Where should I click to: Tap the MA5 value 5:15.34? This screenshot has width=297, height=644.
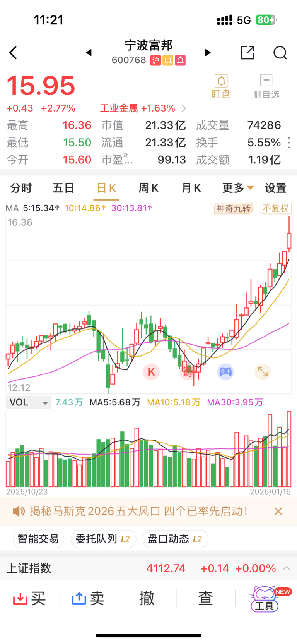click(41, 208)
